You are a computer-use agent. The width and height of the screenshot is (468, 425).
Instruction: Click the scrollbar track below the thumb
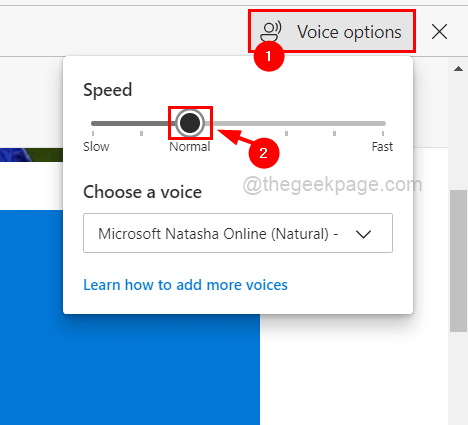click(x=458, y=378)
